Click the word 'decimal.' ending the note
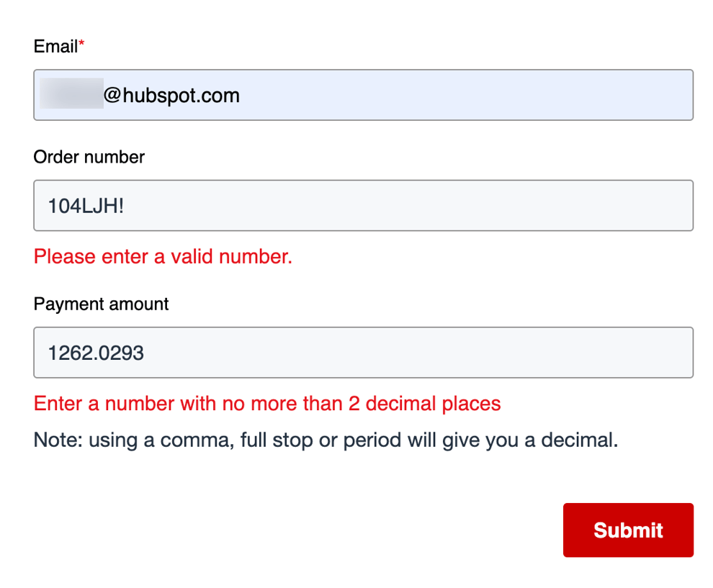The width and height of the screenshot is (713, 588). click(x=580, y=440)
